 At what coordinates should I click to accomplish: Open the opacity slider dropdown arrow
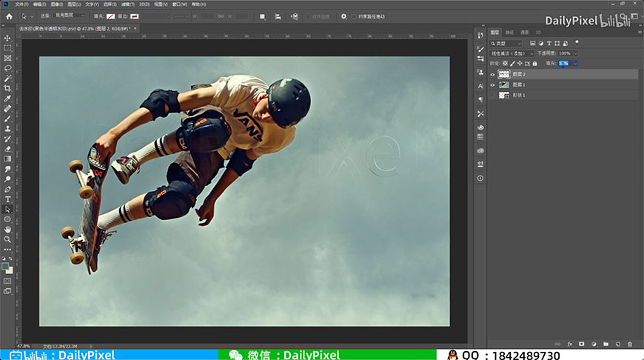[x=575, y=53]
